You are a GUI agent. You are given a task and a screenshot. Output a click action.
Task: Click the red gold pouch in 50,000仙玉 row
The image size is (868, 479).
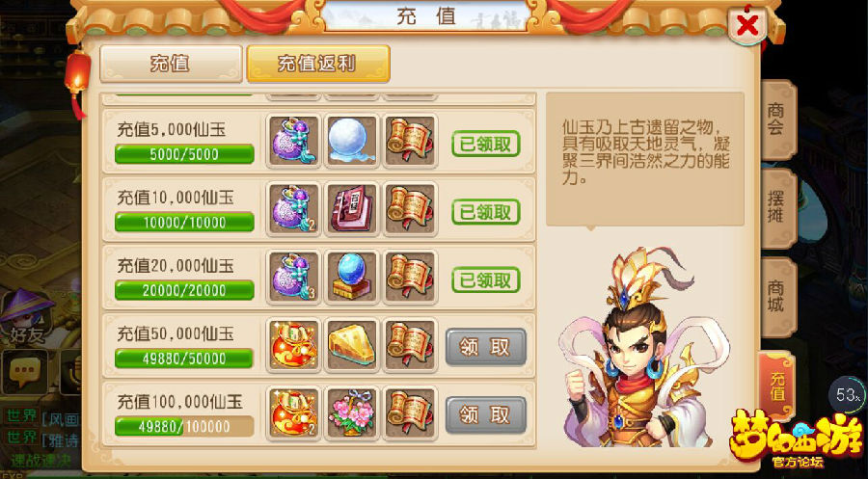click(x=293, y=345)
